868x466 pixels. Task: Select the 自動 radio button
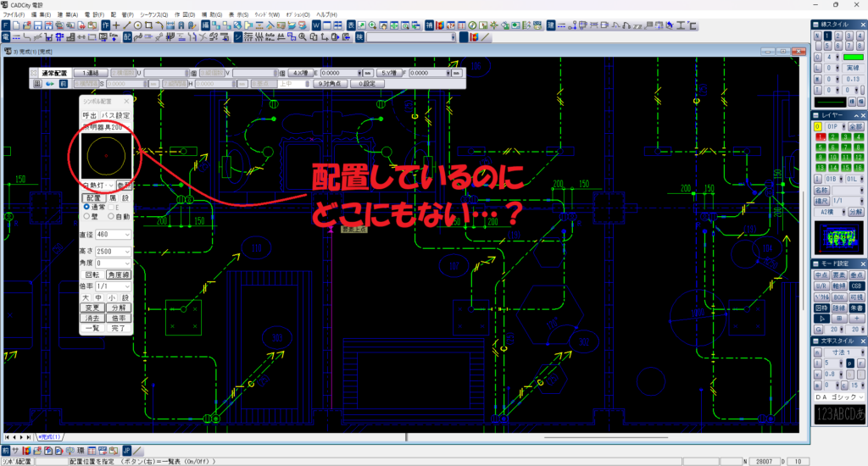pos(111,216)
